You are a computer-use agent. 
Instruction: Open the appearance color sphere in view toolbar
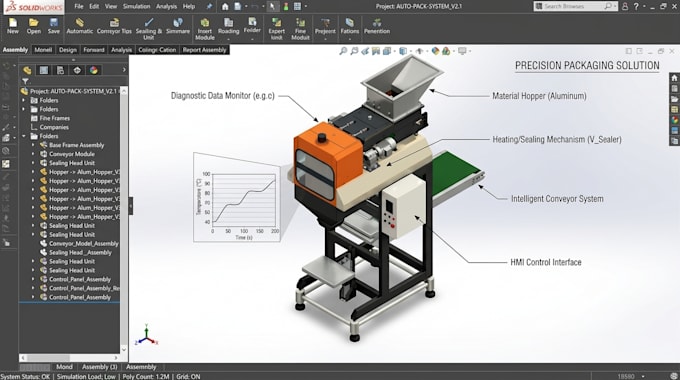435,51
